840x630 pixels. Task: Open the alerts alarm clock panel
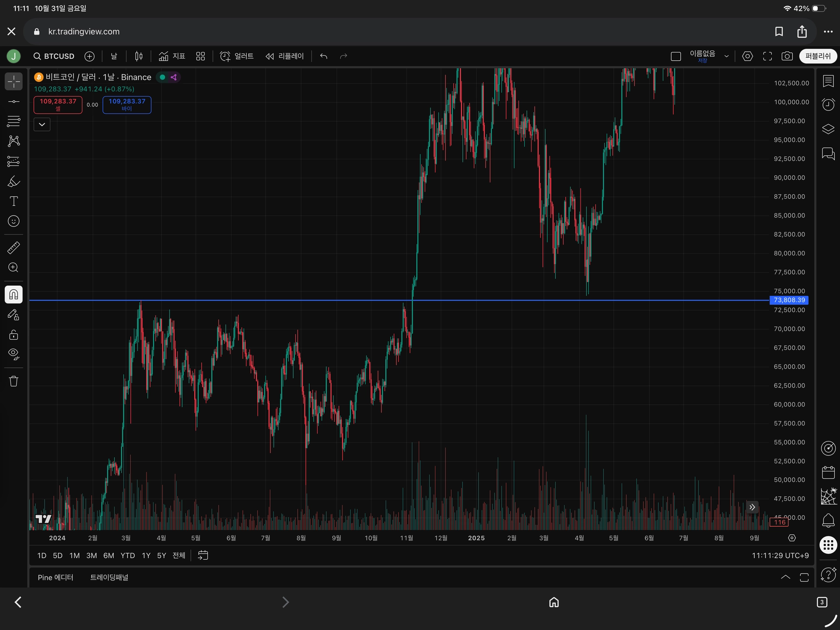pos(828,105)
